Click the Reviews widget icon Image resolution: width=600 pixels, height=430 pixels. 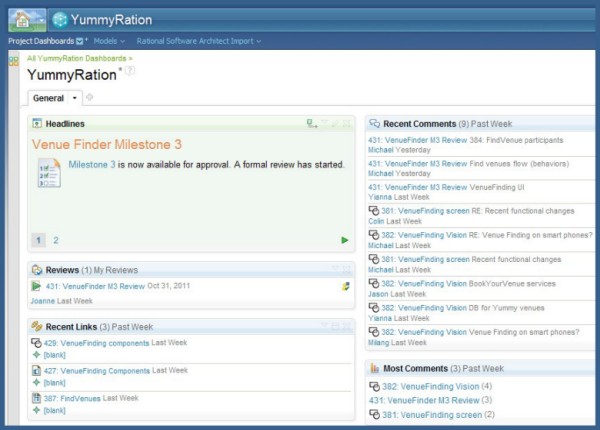pos(37,270)
